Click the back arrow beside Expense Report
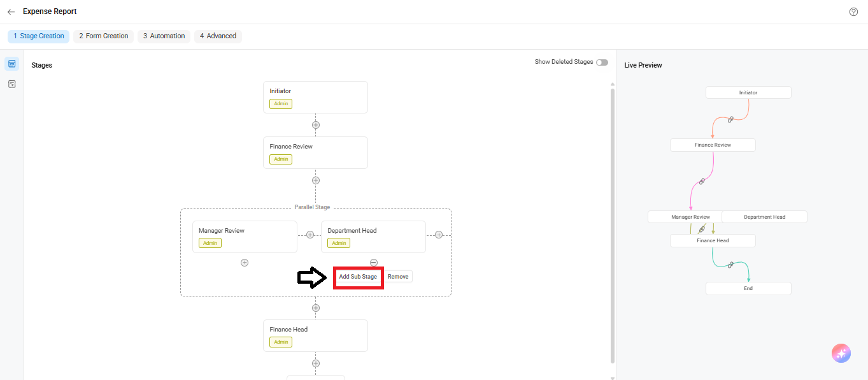Screen dimensions: 868x380 tap(11, 11)
